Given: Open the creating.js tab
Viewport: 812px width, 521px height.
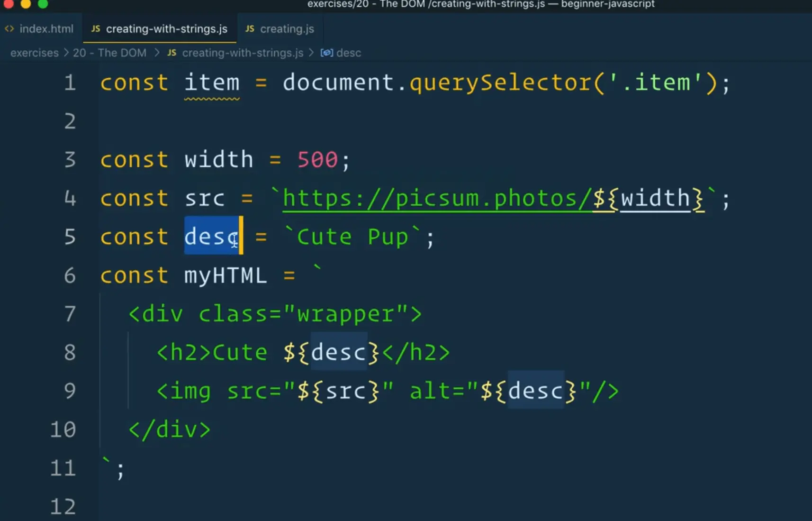Looking at the screenshot, I should [x=287, y=29].
